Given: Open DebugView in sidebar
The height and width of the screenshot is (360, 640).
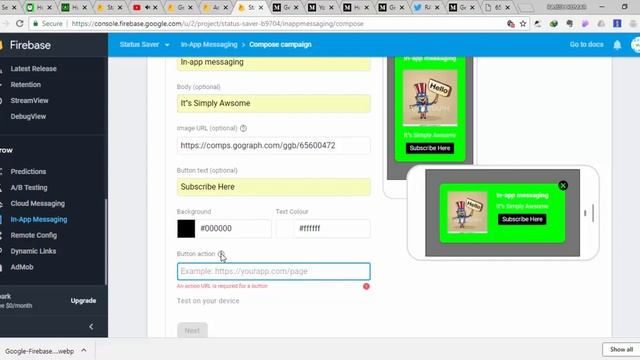Looking at the screenshot, I should (28, 116).
